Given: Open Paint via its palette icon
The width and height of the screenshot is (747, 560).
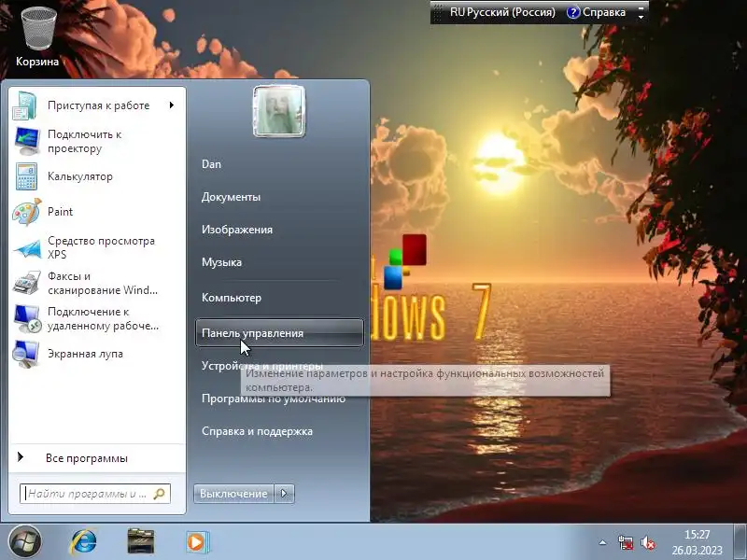Looking at the screenshot, I should pyautogui.click(x=27, y=212).
